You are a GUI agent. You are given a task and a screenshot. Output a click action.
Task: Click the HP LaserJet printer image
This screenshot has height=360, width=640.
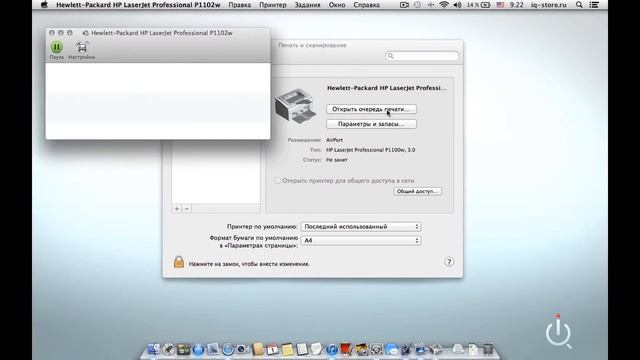tap(296, 106)
